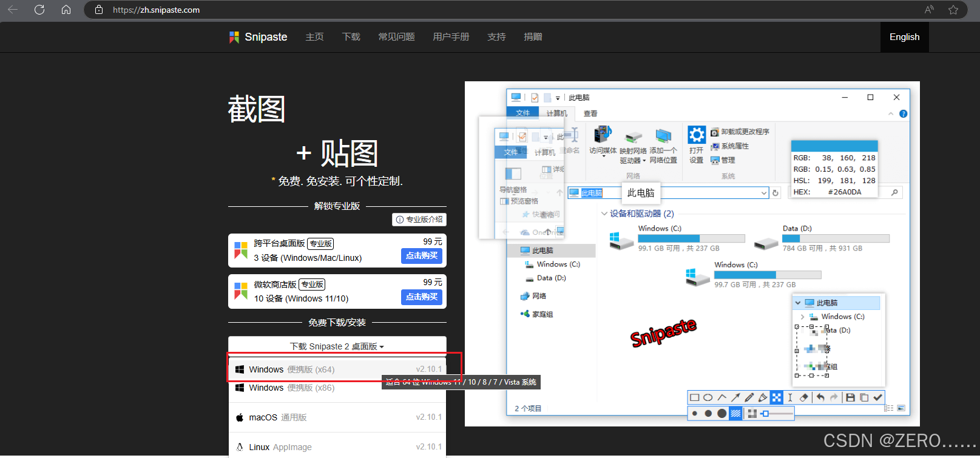This screenshot has width=980, height=458.
Task: Collapse 设备和驱动器 (2) group in demo
Action: click(604, 214)
